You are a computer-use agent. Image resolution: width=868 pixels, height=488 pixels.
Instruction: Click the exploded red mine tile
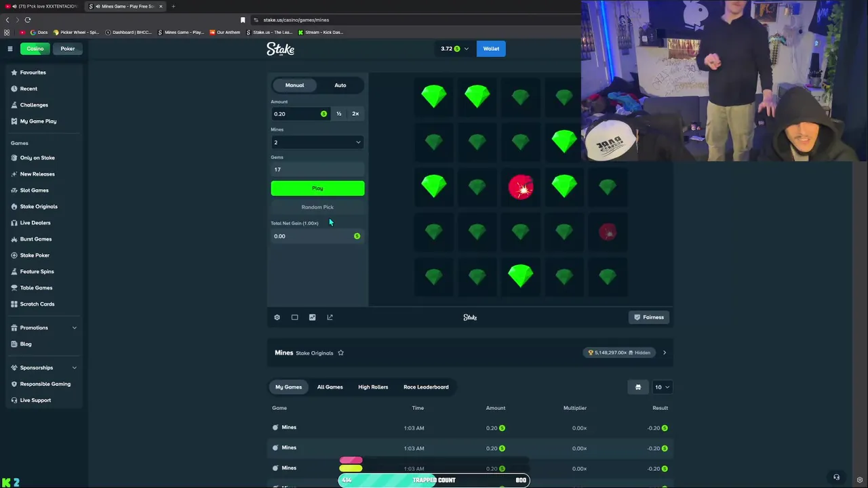pos(521,187)
